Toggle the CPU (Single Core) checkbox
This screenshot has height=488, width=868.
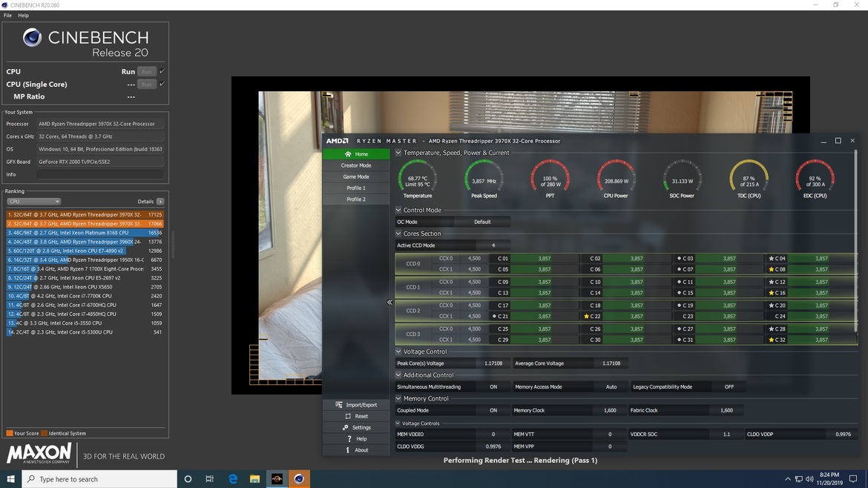[162, 84]
